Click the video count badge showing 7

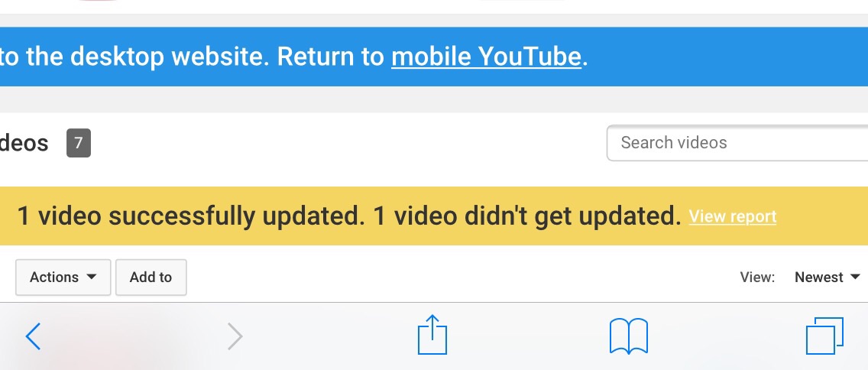(78, 143)
